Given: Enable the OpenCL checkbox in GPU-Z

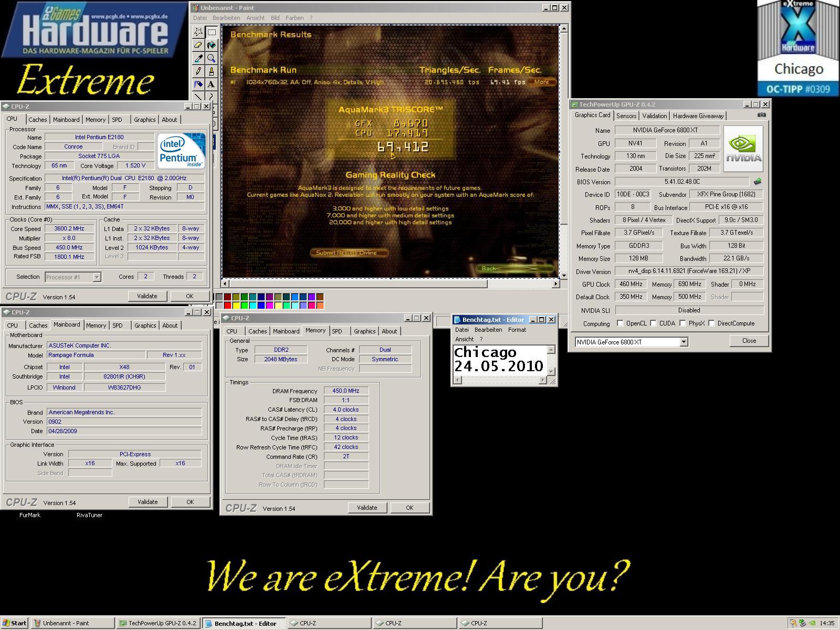Looking at the screenshot, I should [620, 323].
